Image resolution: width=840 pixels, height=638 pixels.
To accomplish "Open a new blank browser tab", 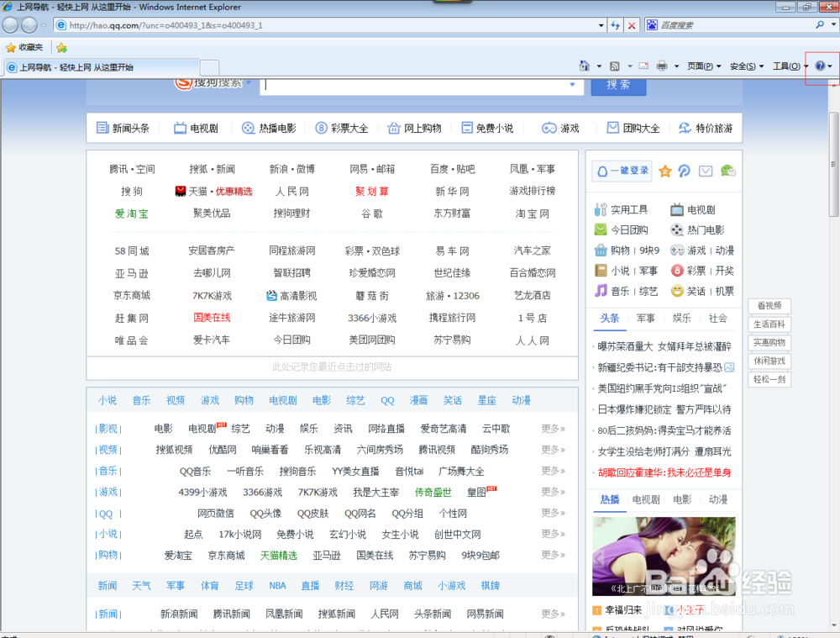I will [209, 67].
